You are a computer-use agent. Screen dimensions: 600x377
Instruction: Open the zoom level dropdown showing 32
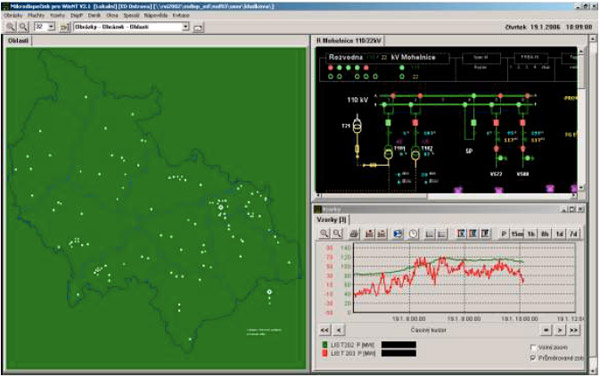pos(51,27)
